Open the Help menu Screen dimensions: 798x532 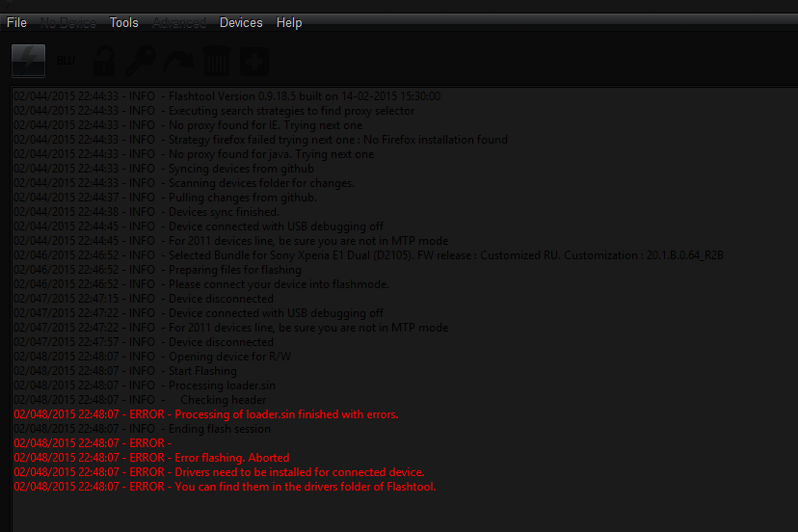point(289,23)
